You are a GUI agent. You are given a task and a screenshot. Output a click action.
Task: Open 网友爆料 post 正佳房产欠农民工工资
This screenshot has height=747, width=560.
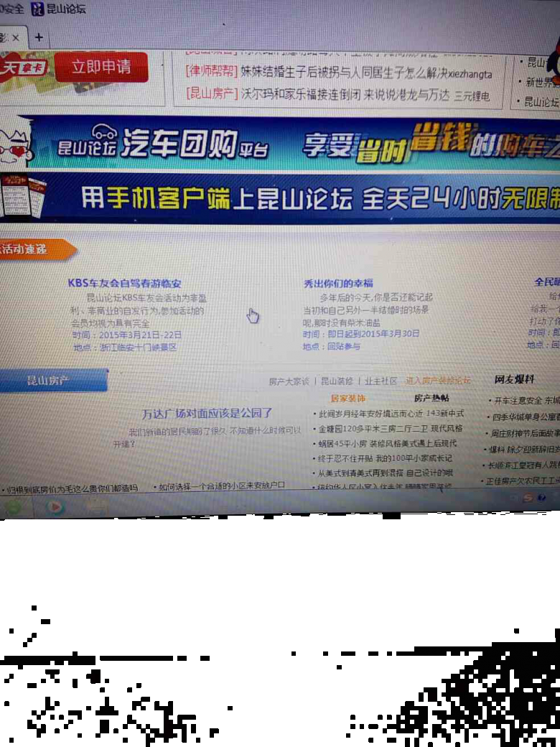tap(523, 481)
